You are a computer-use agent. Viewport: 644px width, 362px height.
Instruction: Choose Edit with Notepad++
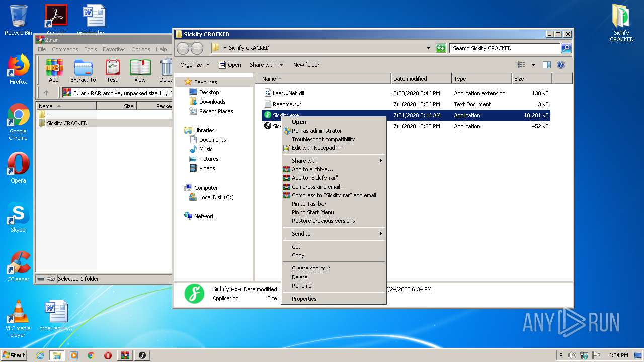(334, 148)
